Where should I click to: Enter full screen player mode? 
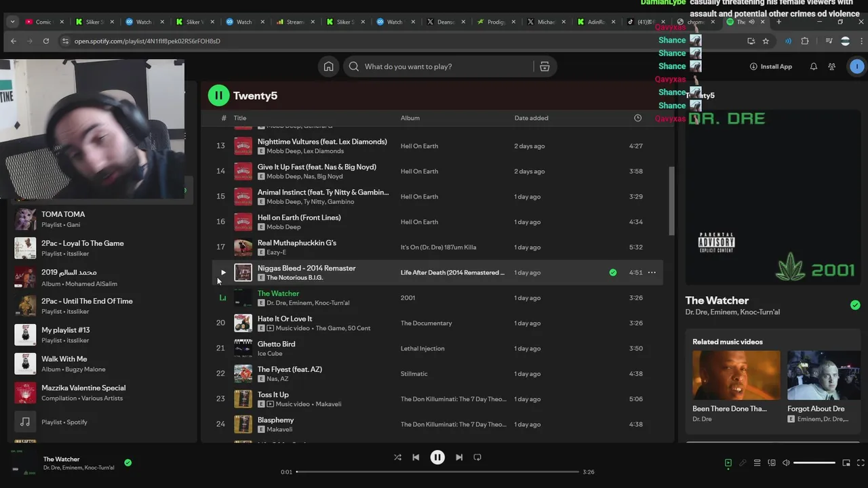(x=861, y=463)
